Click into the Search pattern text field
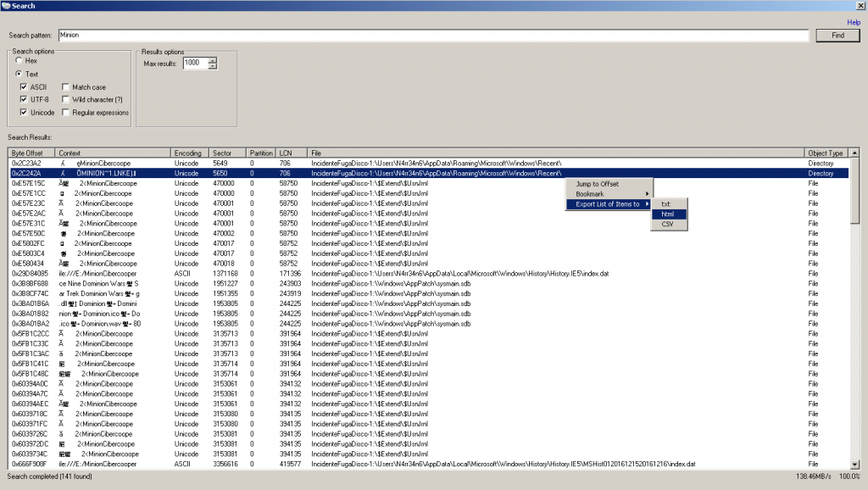This screenshot has width=868, height=490. click(x=432, y=36)
